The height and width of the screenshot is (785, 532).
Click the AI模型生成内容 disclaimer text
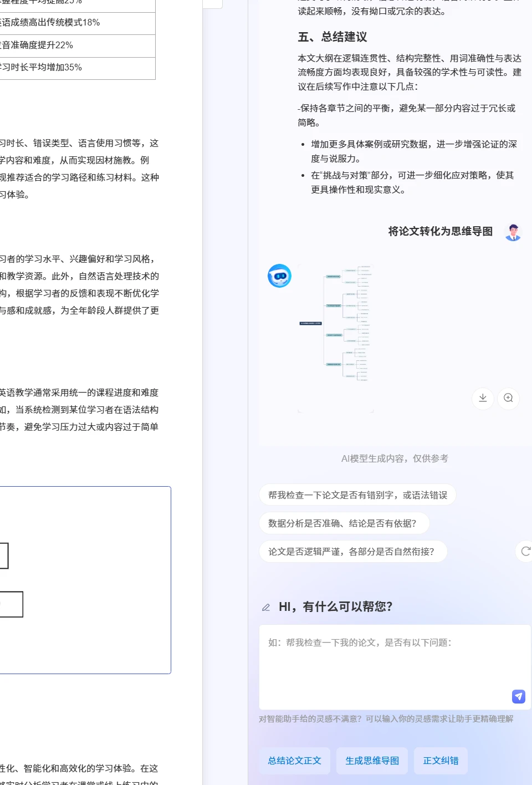point(395,458)
